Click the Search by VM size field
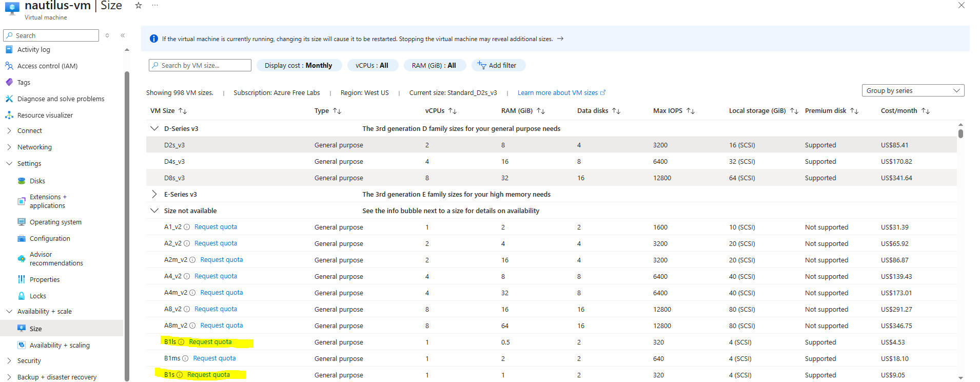The image size is (980, 382). click(200, 65)
